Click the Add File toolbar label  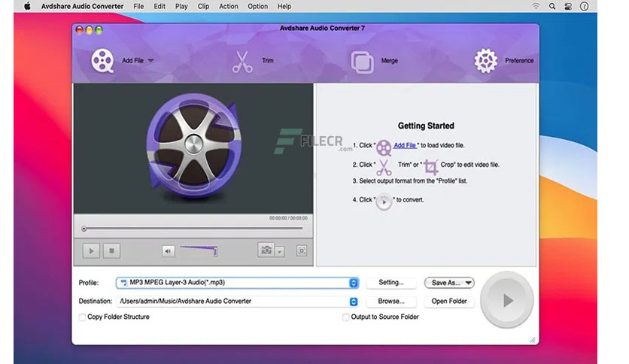pos(132,60)
